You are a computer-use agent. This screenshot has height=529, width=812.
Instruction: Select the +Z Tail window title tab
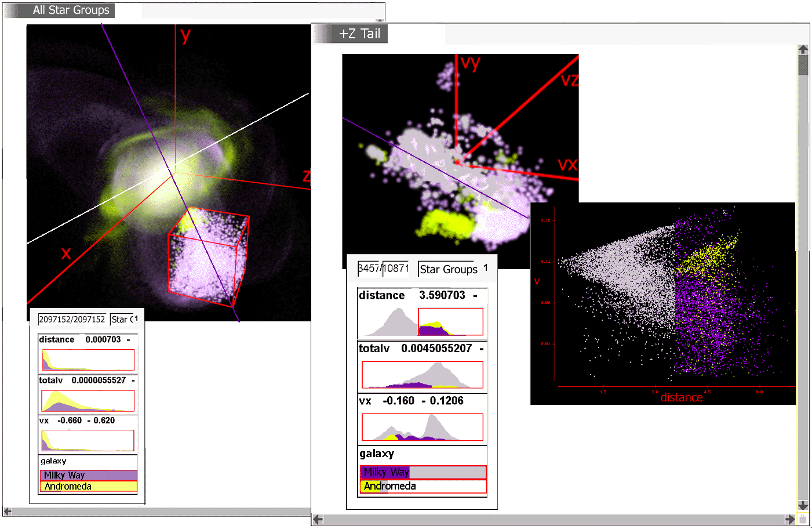[359, 34]
